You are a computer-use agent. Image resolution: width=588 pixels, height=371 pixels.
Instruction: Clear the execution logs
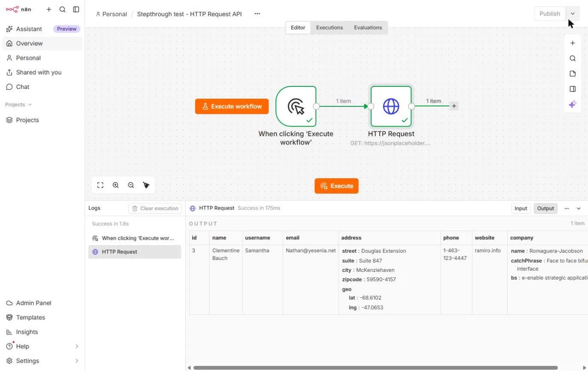[155, 209]
